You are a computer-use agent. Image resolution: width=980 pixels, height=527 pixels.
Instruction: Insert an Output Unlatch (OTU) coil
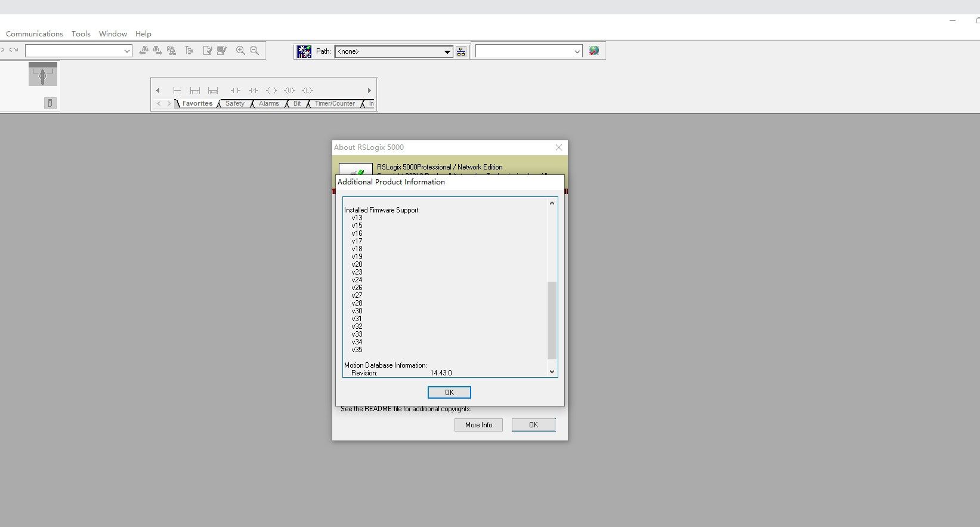[289, 91]
